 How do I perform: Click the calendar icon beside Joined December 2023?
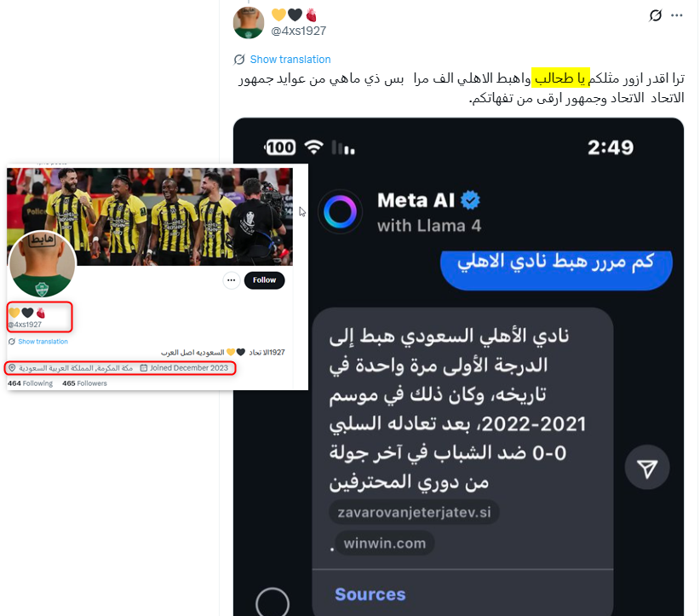144,368
